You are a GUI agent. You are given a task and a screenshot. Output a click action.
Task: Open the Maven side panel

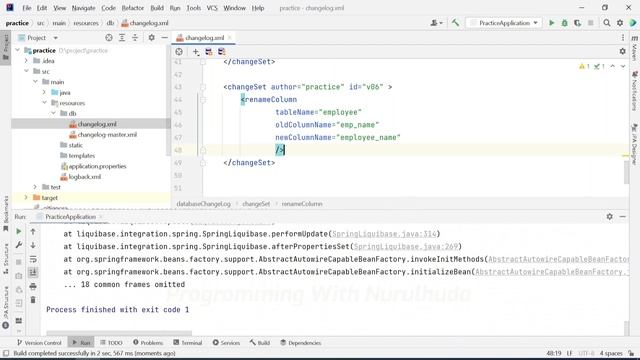tap(635, 49)
